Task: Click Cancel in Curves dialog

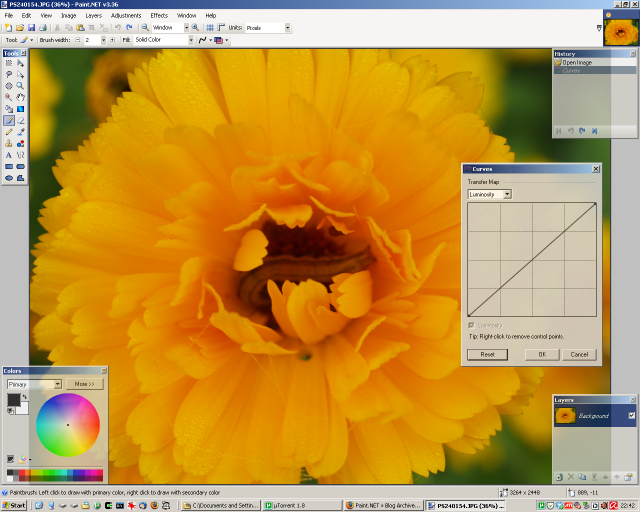Action: pos(579,354)
